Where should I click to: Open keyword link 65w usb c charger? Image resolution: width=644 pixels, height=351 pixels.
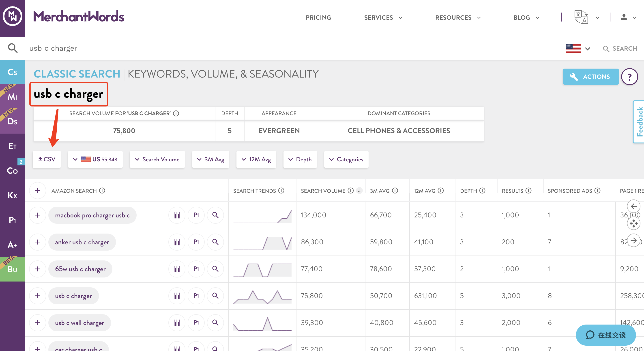coord(80,269)
